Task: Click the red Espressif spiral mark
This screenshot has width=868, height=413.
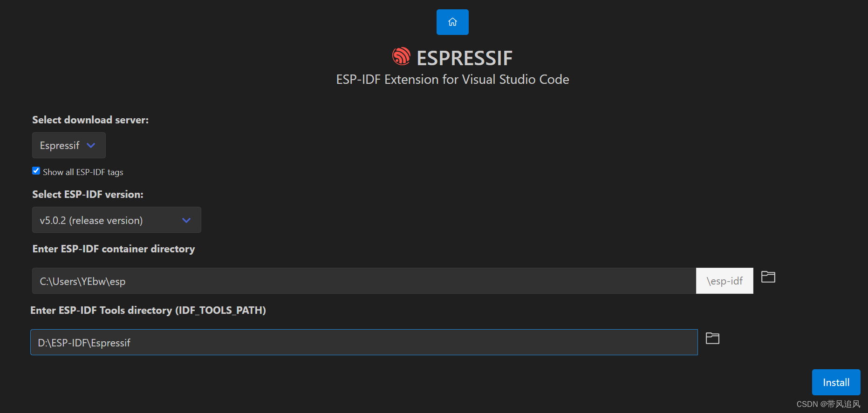Action: pos(400,56)
